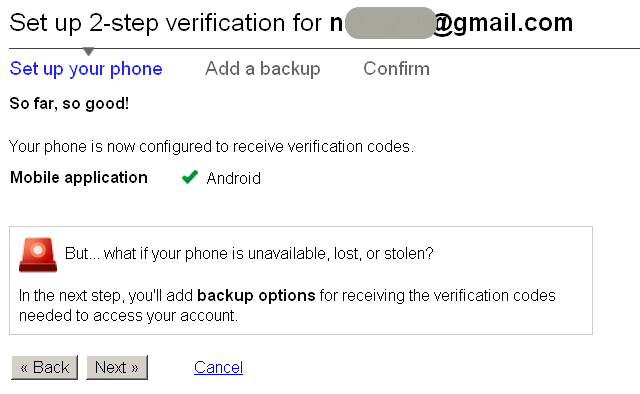Click the green checkmark beside Android

coord(190,177)
